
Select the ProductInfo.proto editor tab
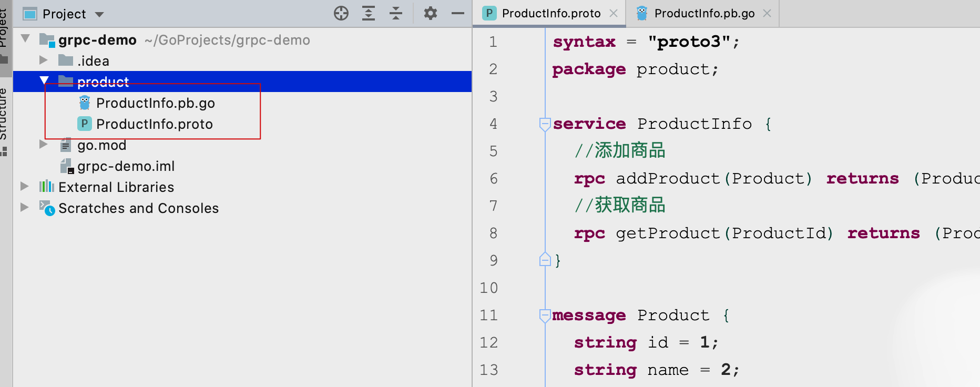pyautogui.click(x=550, y=14)
